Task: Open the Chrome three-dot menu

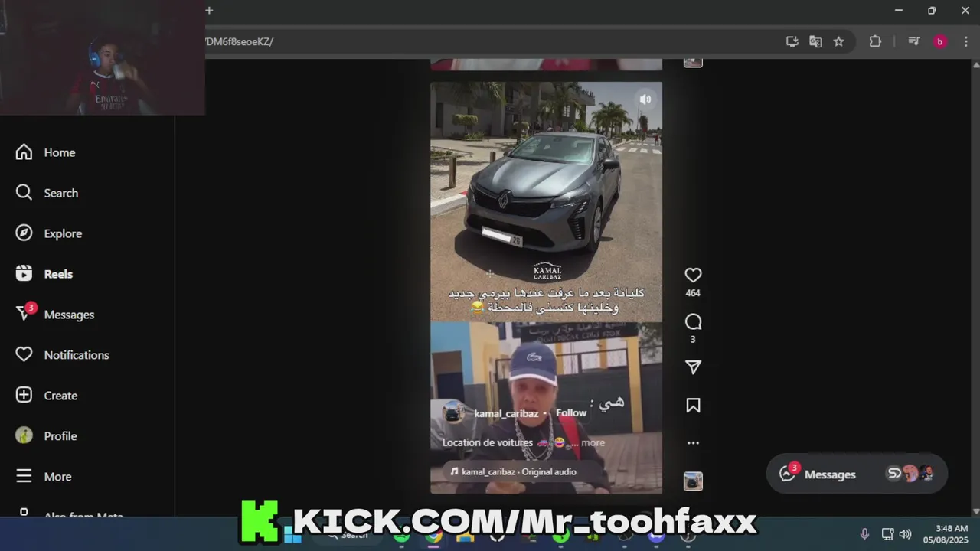Action: point(966,41)
